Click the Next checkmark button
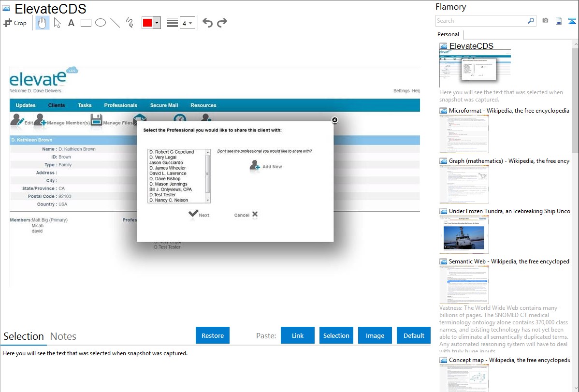This screenshot has height=392, width=579. pyautogui.click(x=199, y=214)
